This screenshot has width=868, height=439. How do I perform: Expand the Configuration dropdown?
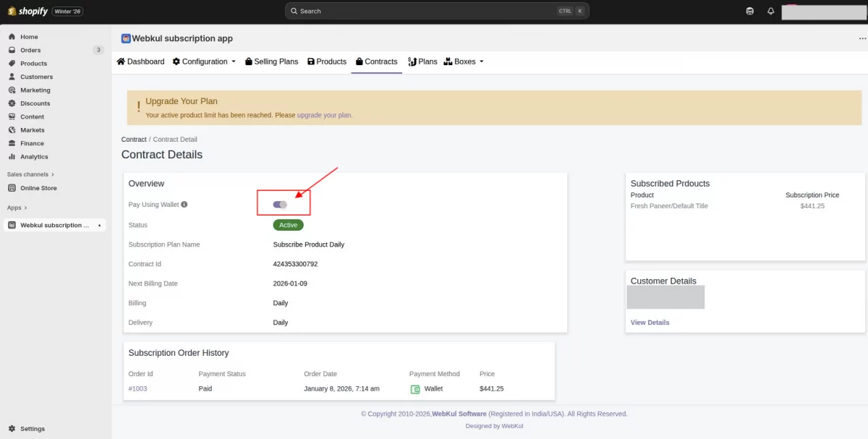205,61
